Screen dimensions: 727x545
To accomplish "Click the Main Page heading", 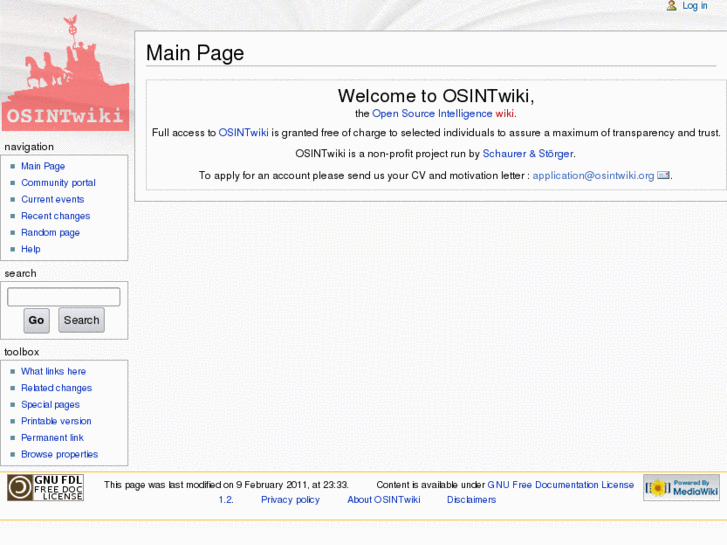I will tap(195, 53).
